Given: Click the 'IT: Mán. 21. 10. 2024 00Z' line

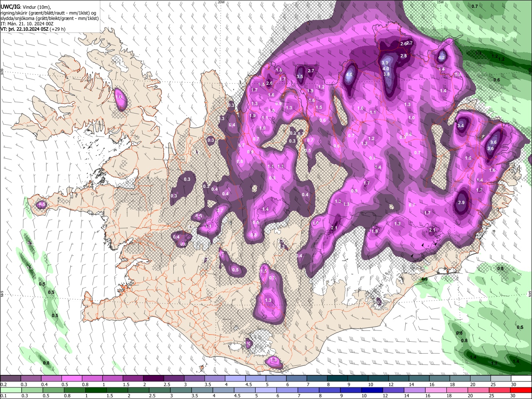Looking at the screenshot, I should 27,24.
